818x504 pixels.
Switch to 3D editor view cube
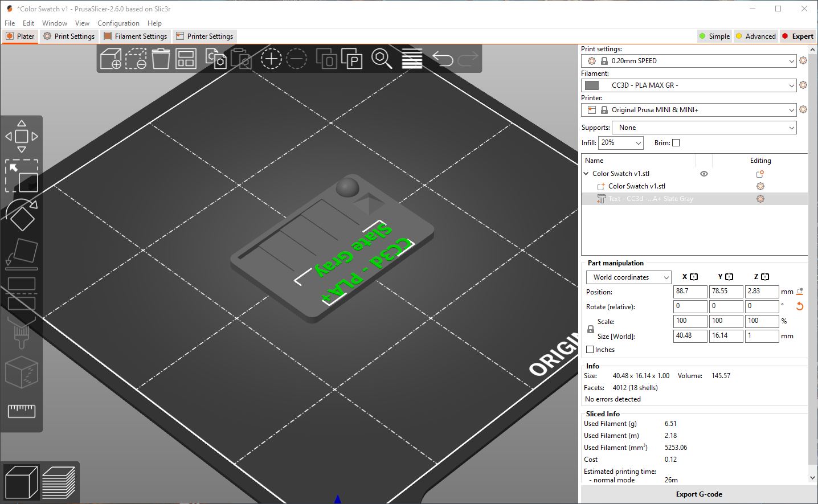coord(21,482)
